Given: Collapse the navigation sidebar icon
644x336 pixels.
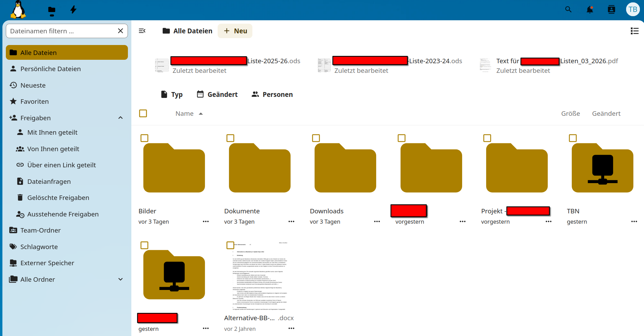Looking at the screenshot, I should (142, 31).
